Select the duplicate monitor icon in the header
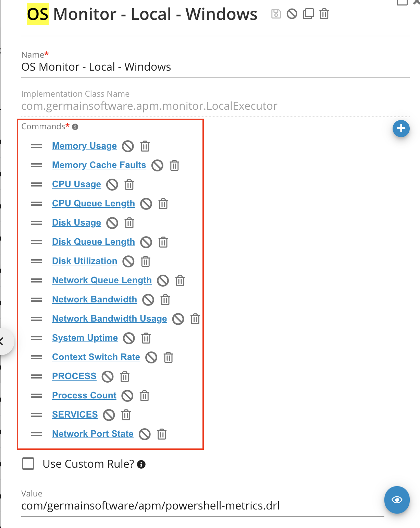Image resolution: width=420 pixels, height=528 pixels. click(308, 14)
